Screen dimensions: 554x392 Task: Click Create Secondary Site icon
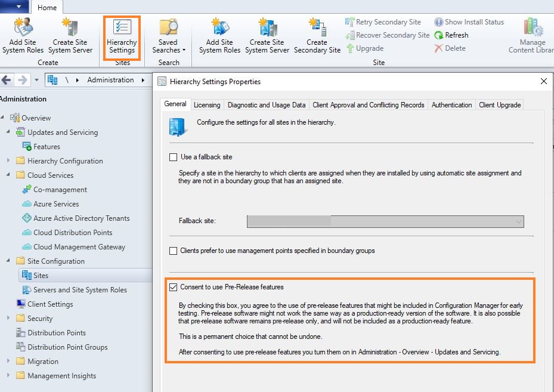317,35
